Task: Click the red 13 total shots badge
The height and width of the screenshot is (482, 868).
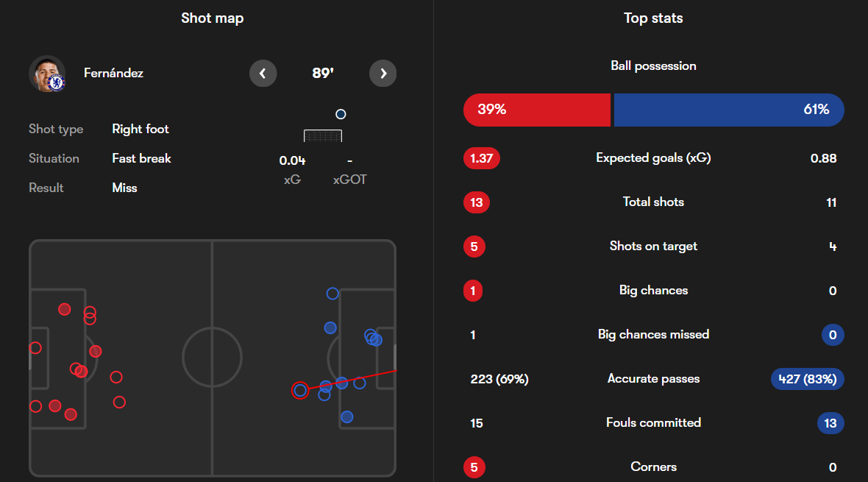Action: (477, 202)
